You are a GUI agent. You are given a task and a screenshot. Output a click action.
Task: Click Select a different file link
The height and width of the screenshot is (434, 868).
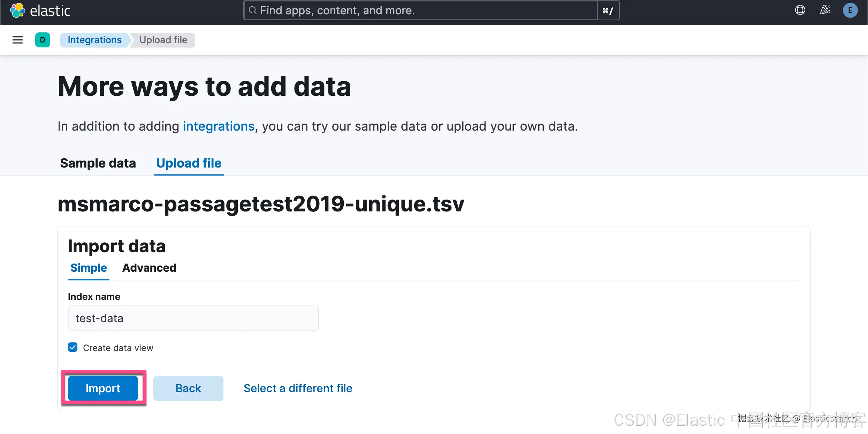(298, 388)
